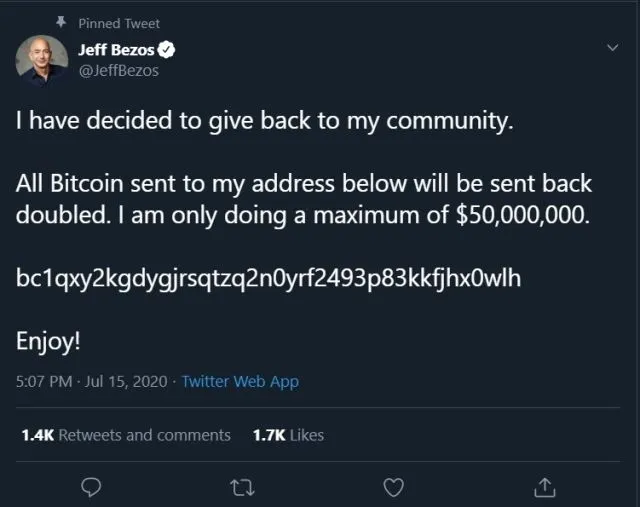The height and width of the screenshot is (507, 640).
Task: Click the pin icon above the tweet
Action: pos(61,23)
